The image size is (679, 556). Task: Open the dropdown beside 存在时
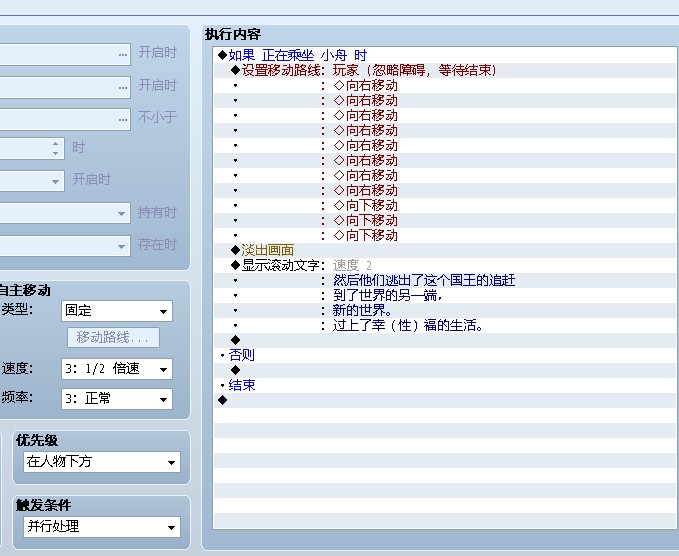(121, 246)
